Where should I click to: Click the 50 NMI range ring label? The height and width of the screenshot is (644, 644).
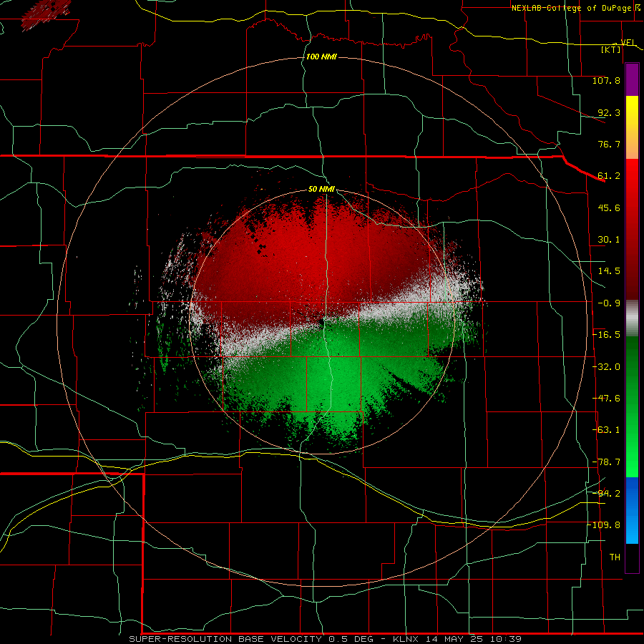(x=321, y=190)
